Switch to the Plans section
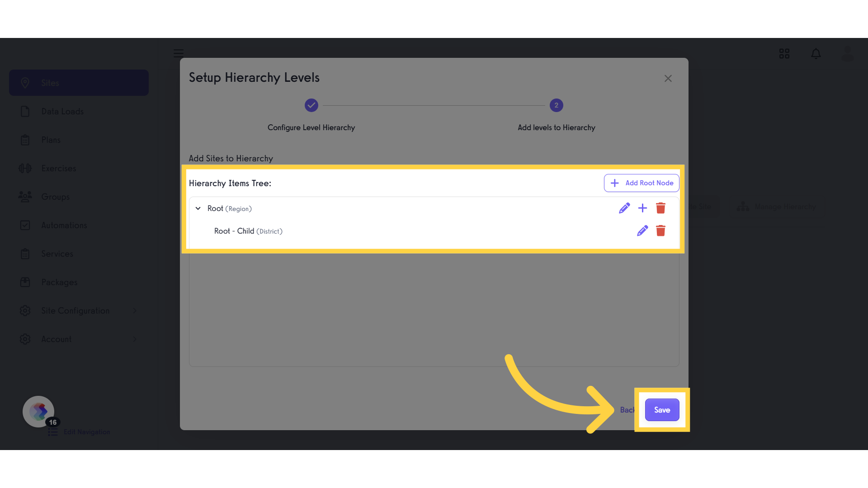Screen dimensions: 868x488 (x=50, y=140)
